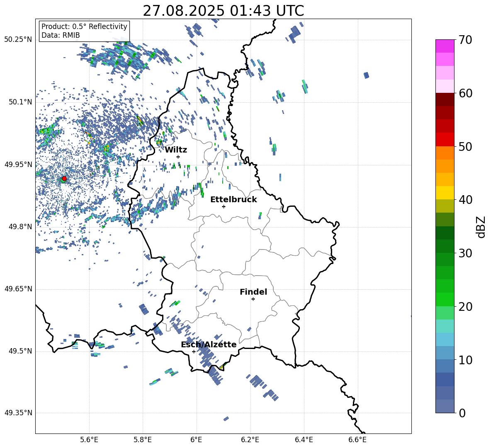Click the 6.4°E longitude label
Screen dimensions: 491x448
coord(304,440)
